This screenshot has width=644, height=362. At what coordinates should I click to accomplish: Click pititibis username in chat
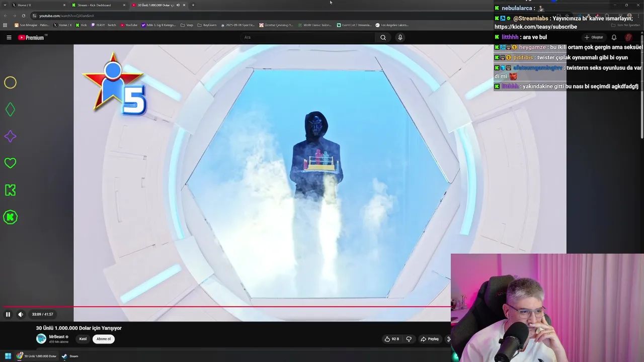pyautogui.click(x=523, y=57)
